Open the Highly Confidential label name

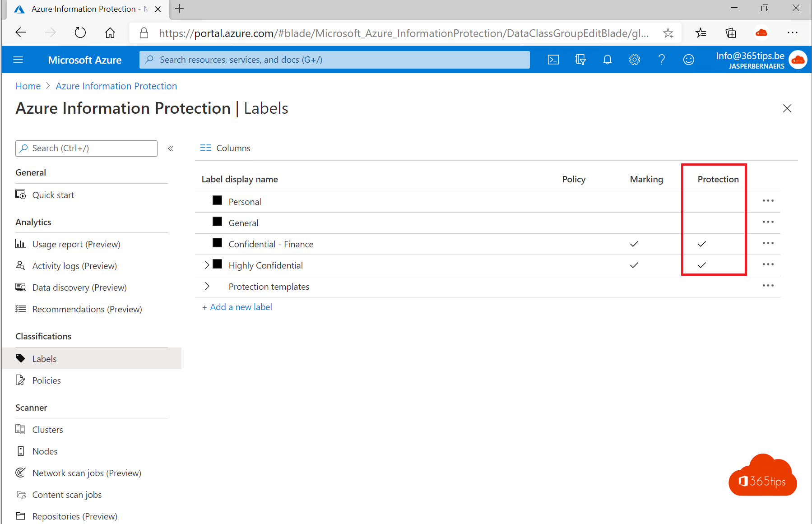(265, 265)
